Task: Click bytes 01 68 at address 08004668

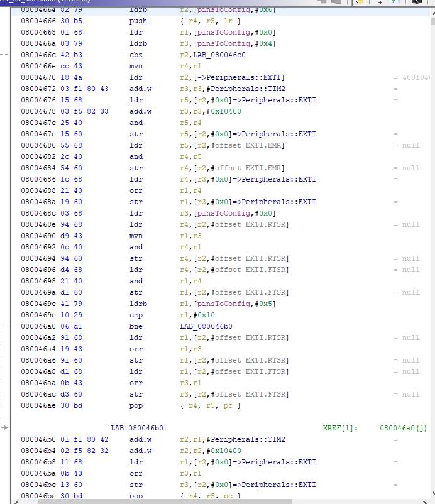Action: [x=72, y=32]
